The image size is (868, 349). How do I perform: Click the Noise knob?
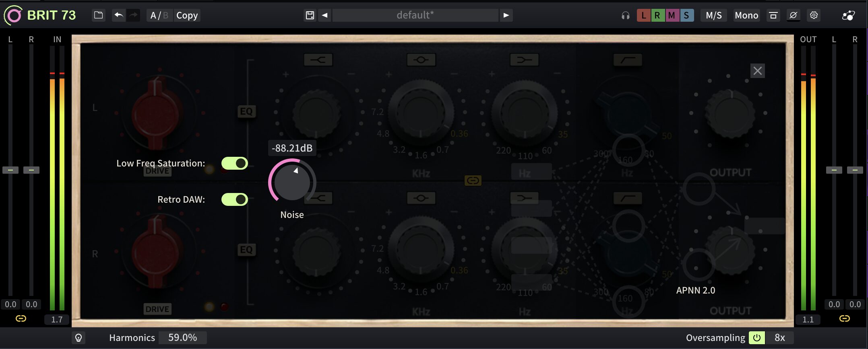(292, 182)
